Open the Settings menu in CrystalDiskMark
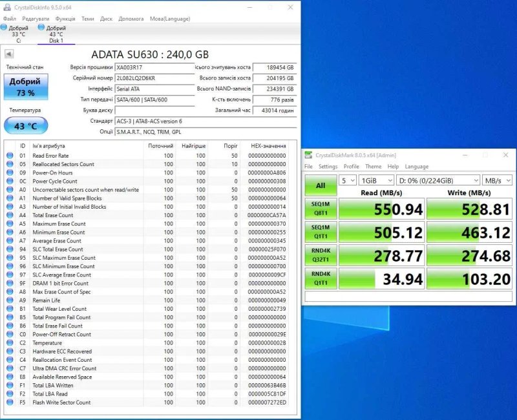The height and width of the screenshot is (420, 517). pos(328,167)
